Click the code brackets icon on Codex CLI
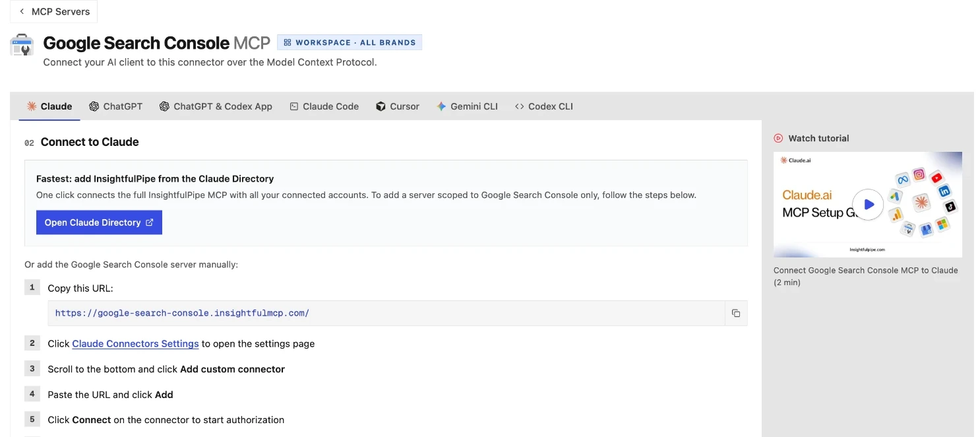 [520, 106]
